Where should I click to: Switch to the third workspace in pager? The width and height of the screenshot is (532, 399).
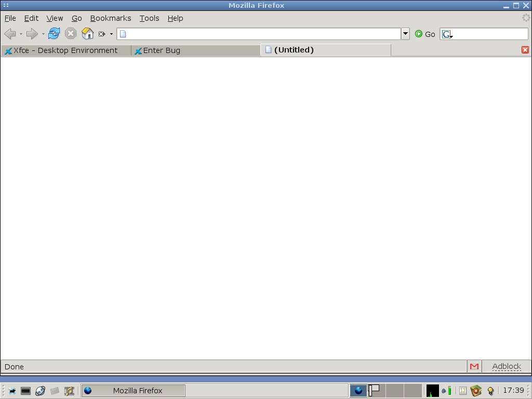[394, 390]
